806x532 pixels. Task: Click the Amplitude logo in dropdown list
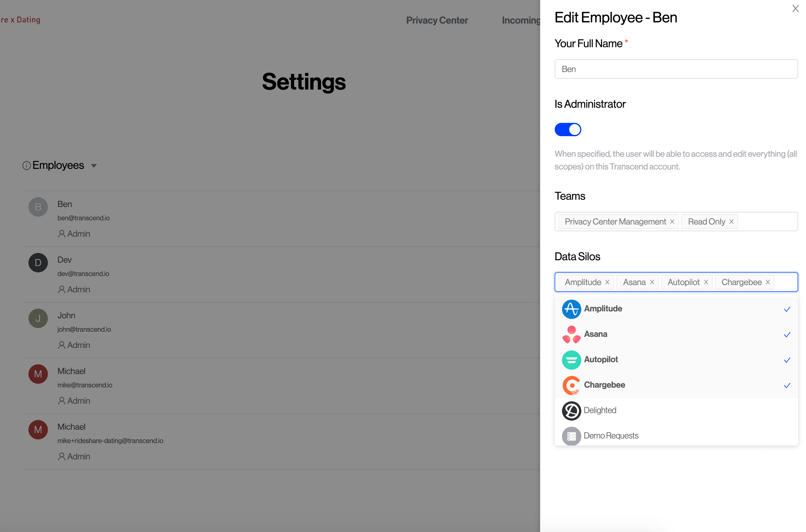pyautogui.click(x=571, y=309)
